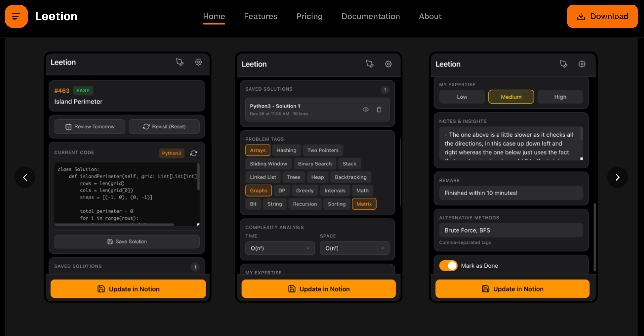Click the orange Leetion logo icon
Image resolution: width=644 pixels, height=336 pixels.
click(16, 16)
